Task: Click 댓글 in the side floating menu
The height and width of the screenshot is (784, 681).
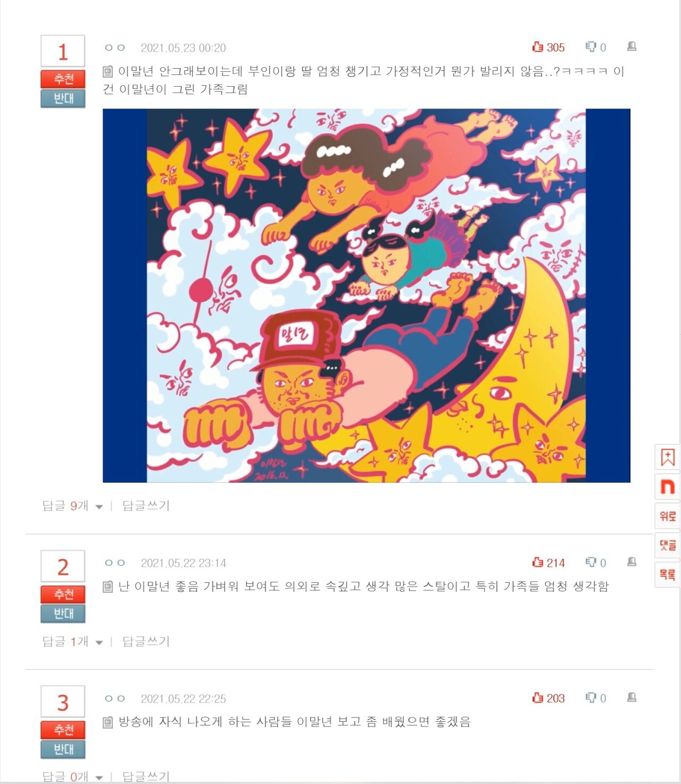Action: click(x=668, y=545)
